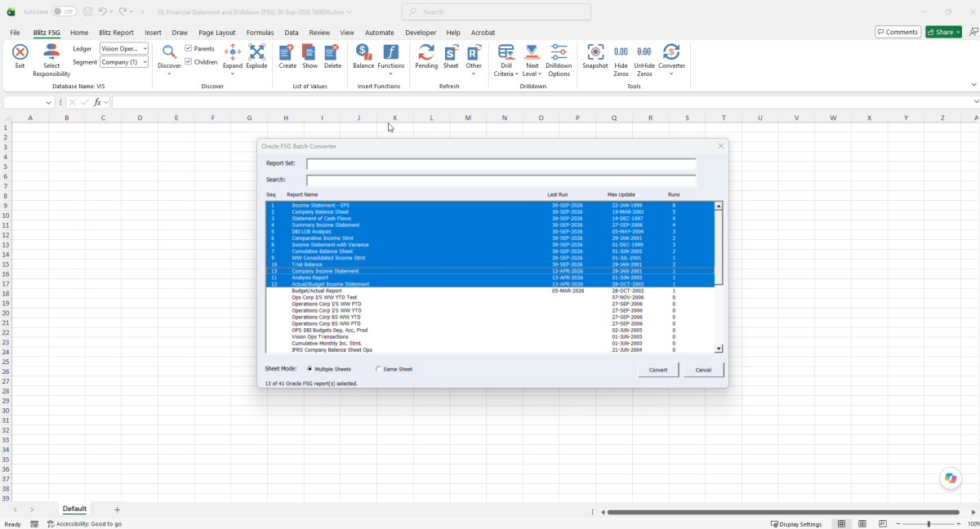980x529 pixels.
Task: Click the Expand arrows icon
Action: pyautogui.click(x=233, y=52)
